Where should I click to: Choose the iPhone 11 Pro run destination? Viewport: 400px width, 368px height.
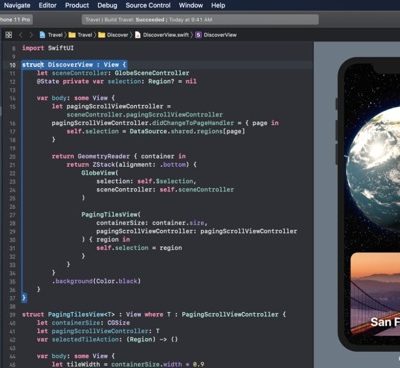(15, 20)
